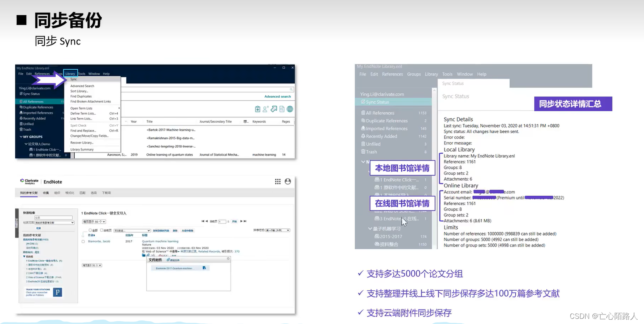Check the box for Biamonte, Jacob reference
Viewport: 644px width, 324px height.
[x=83, y=241]
